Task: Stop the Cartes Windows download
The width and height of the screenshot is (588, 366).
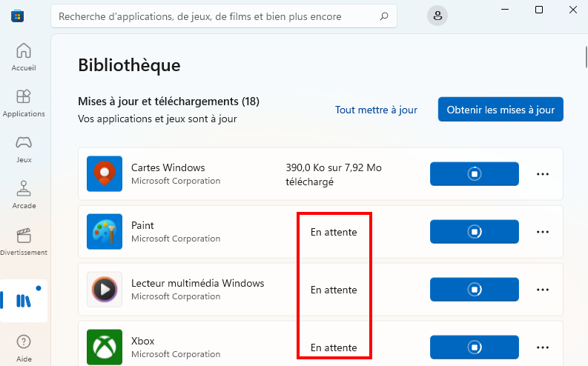Action: pyautogui.click(x=475, y=174)
